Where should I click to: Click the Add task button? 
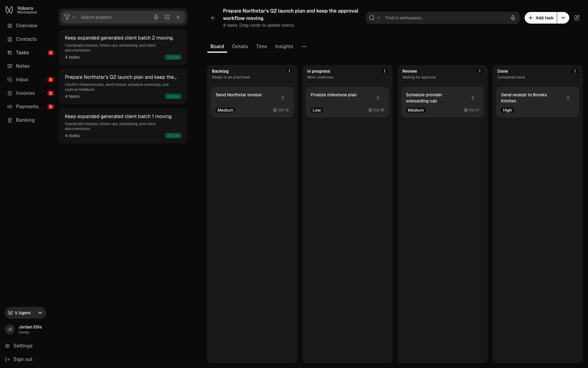(541, 18)
